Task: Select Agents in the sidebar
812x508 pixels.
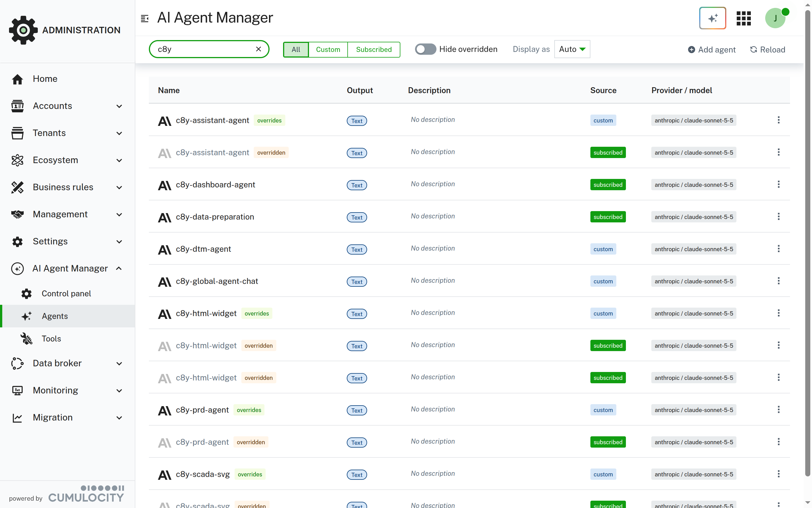Action: click(67, 316)
